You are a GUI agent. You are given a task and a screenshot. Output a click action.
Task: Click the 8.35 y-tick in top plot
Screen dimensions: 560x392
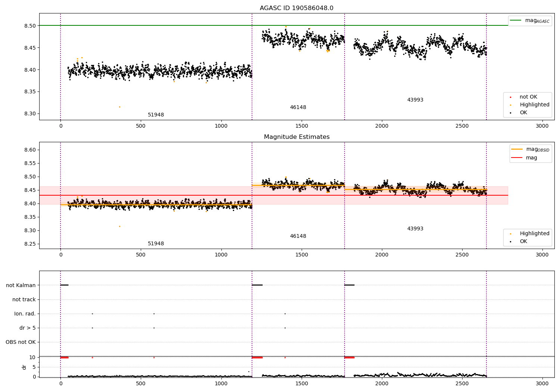coord(30,92)
